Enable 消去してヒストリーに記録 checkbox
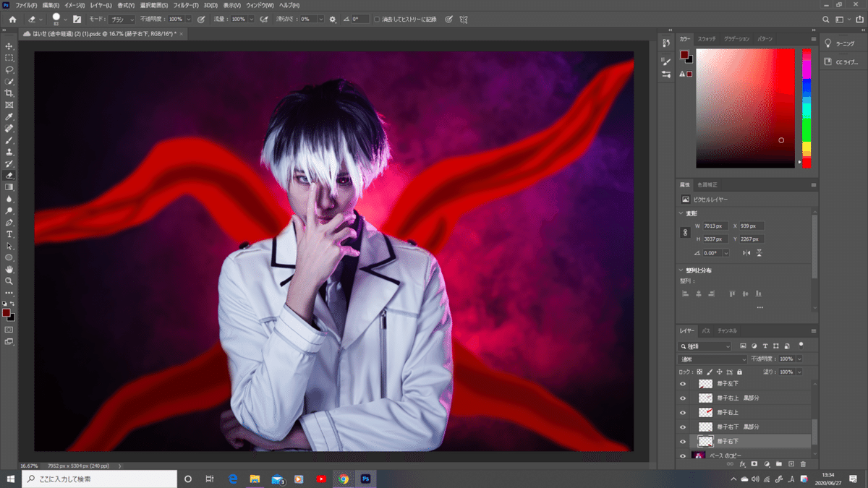 [377, 19]
